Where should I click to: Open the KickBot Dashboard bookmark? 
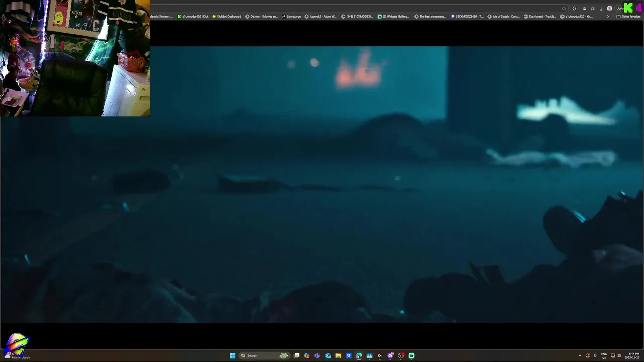pyautogui.click(x=227, y=16)
